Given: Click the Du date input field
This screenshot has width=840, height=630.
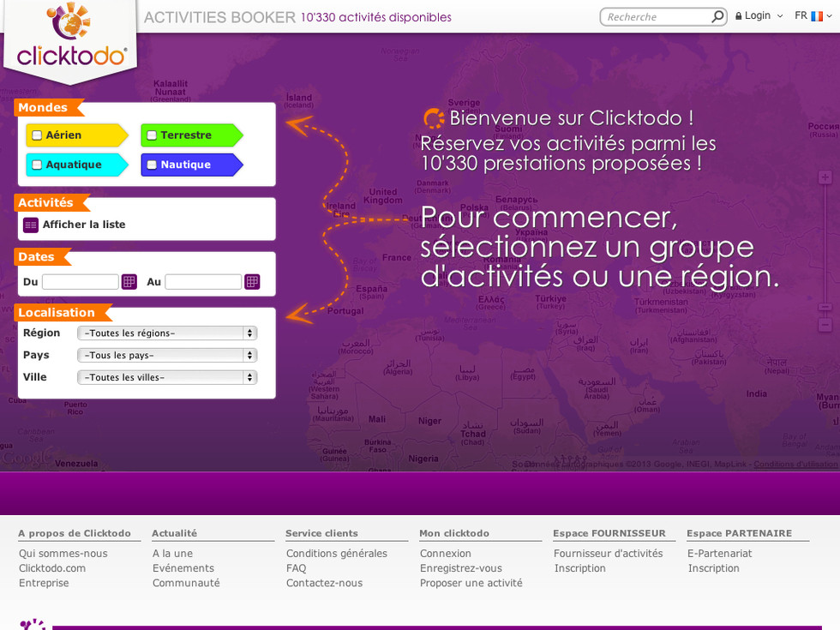Looking at the screenshot, I should [81, 282].
